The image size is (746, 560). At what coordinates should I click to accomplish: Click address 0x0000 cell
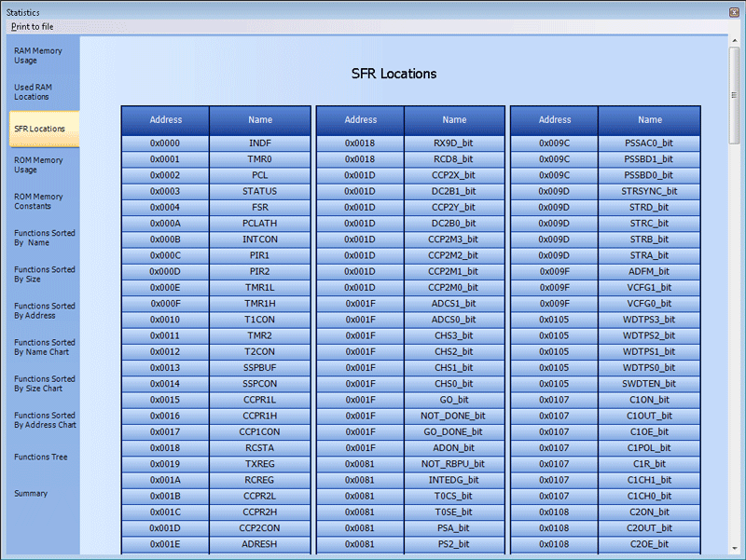(165, 143)
